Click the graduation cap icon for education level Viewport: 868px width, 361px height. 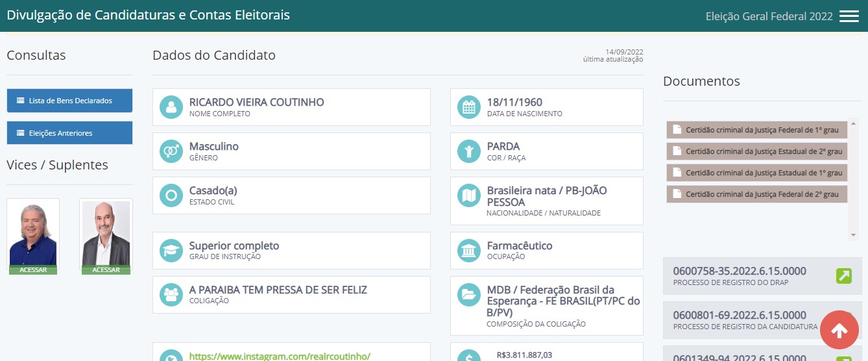[171, 251]
